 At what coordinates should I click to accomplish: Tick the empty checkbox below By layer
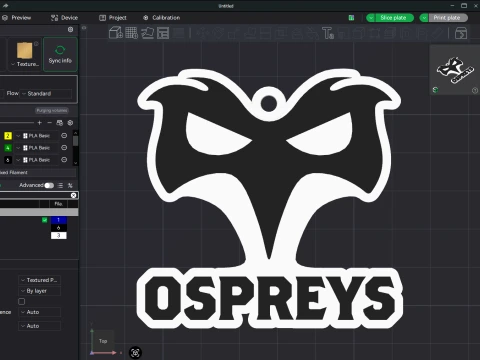coord(22,302)
